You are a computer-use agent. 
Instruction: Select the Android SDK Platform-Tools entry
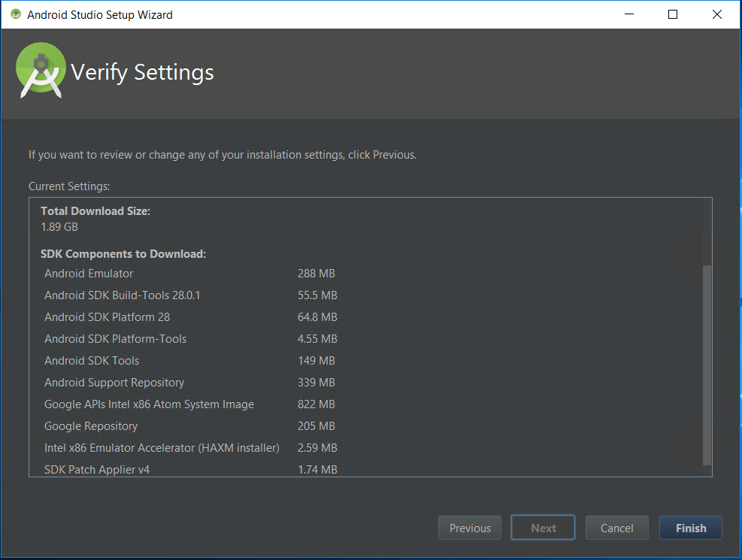coord(115,339)
